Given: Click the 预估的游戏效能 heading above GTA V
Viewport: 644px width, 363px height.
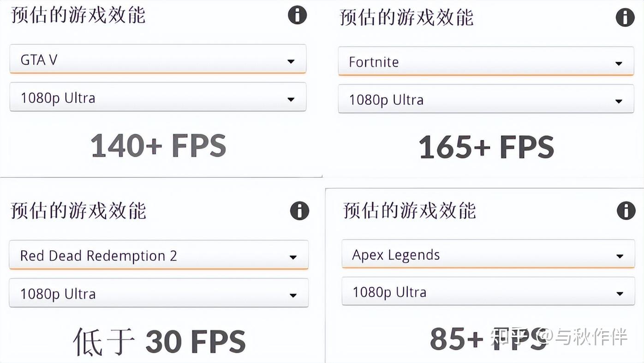Looking at the screenshot, I should click(x=78, y=15).
